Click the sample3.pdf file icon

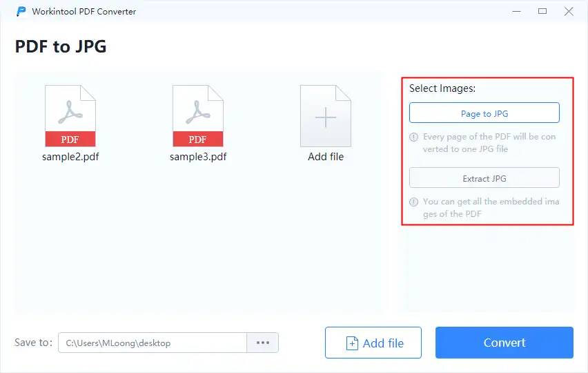click(197, 115)
